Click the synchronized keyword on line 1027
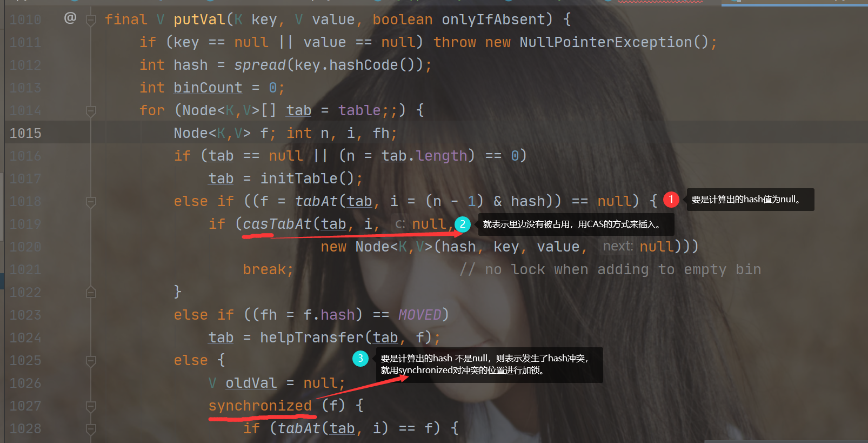This screenshot has width=868, height=443. pyautogui.click(x=260, y=406)
